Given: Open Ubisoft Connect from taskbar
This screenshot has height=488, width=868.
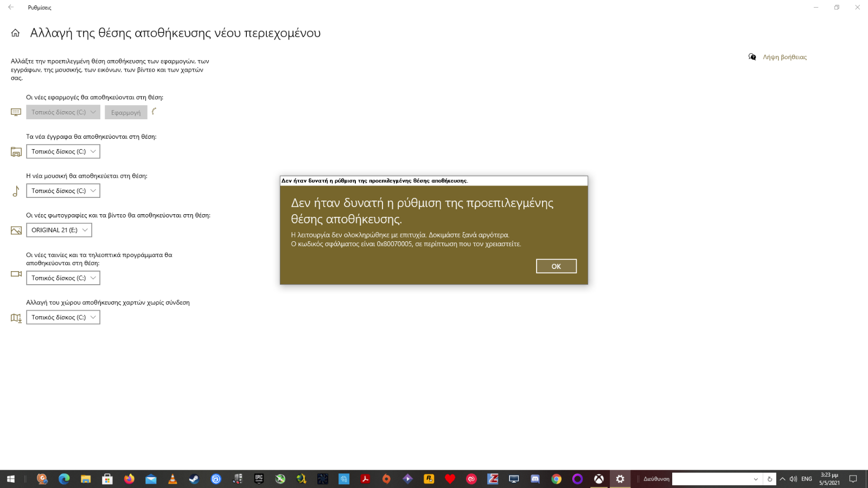Looking at the screenshot, I should pyautogui.click(x=216, y=479).
